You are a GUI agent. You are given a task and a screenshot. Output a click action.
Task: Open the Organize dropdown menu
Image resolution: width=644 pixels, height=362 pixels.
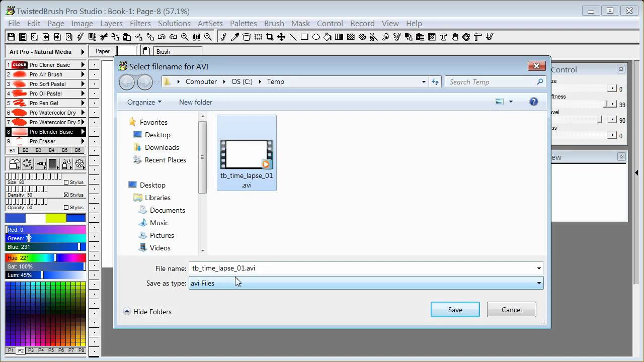(144, 102)
